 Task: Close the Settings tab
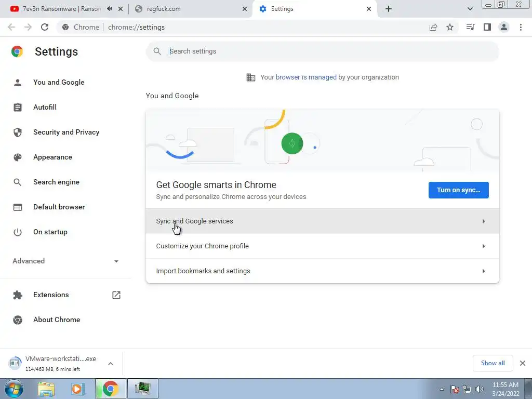pyautogui.click(x=369, y=9)
